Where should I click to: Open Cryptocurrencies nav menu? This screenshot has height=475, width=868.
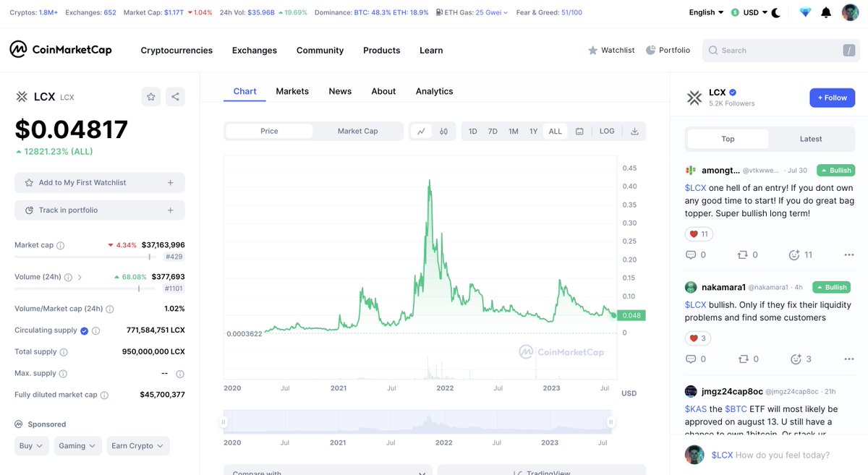coord(176,50)
